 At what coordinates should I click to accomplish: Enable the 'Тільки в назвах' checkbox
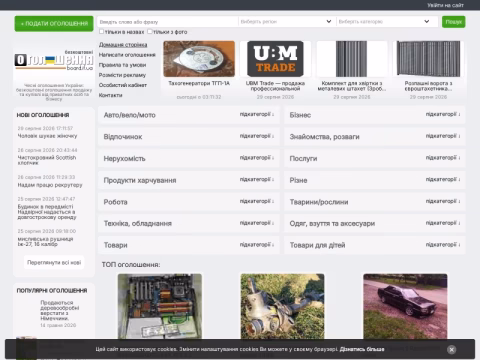tap(102, 32)
